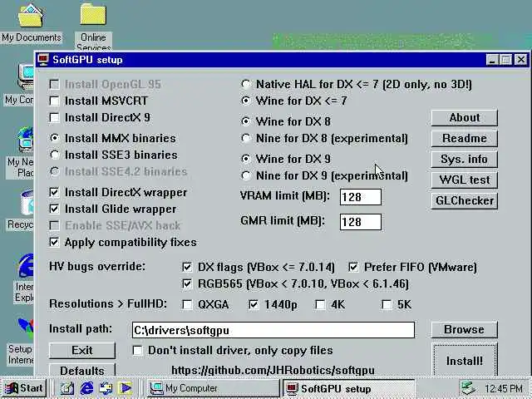Click the SoftGPU setup title bar icon
Image resolution: width=532 pixels, height=399 pixels.
pos(43,60)
